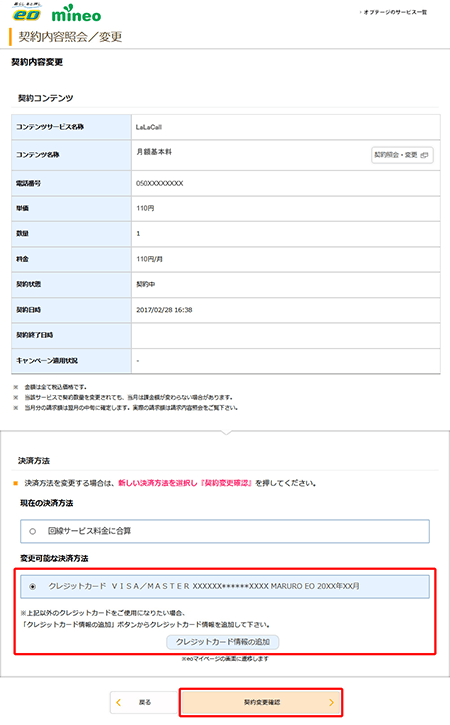Click the 契約コンテンツ section heading
Image resolution: width=450 pixels, height=725 pixels.
[x=45, y=98]
